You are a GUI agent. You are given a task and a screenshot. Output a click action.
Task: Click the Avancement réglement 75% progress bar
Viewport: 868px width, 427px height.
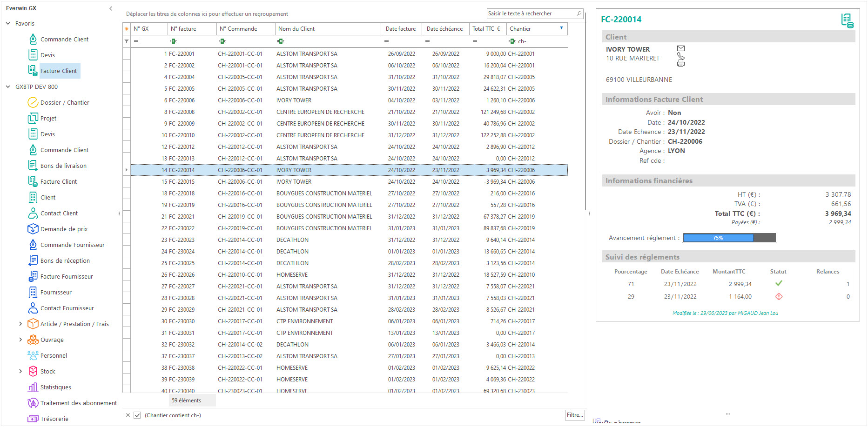[729, 238]
